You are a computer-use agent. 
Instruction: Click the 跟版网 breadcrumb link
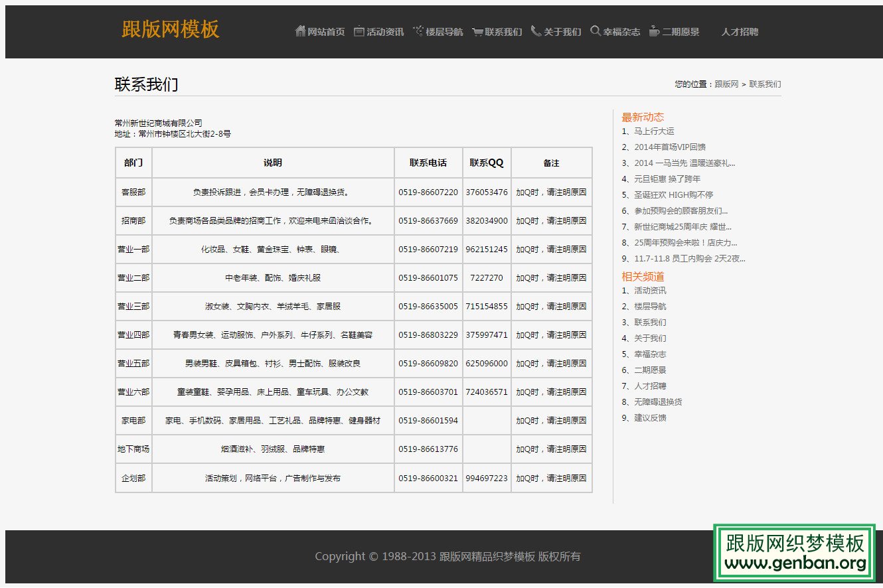tap(726, 84)
